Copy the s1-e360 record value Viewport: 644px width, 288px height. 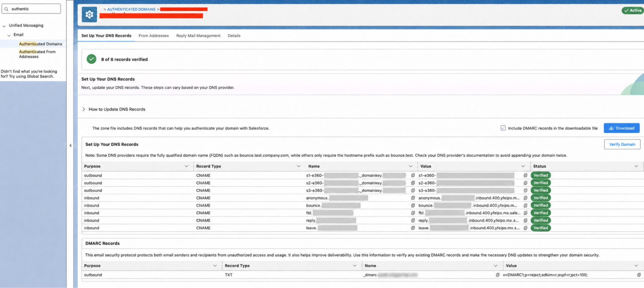tap(525, 175)
